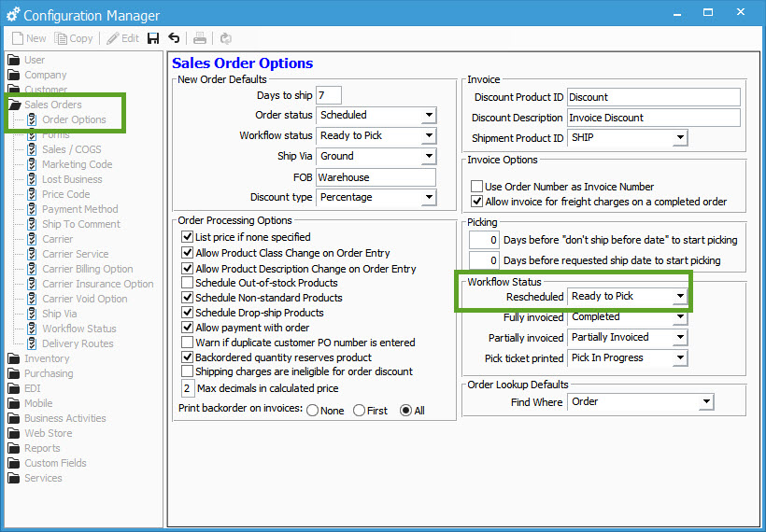
Task: Open the Mobile folder
Action: [31, 403]
